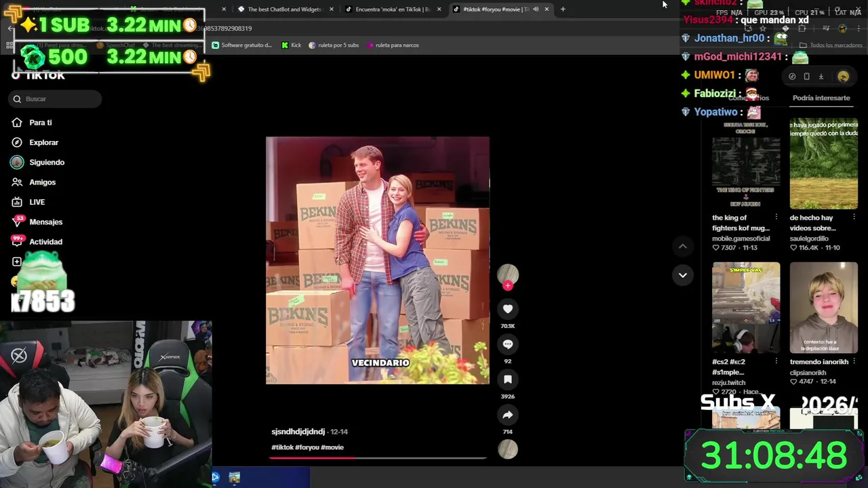The width and height of the screenshot is (868, 488).
Task: Open the #cs2 s1mple video thumbnail
Action: pos(746,308)
